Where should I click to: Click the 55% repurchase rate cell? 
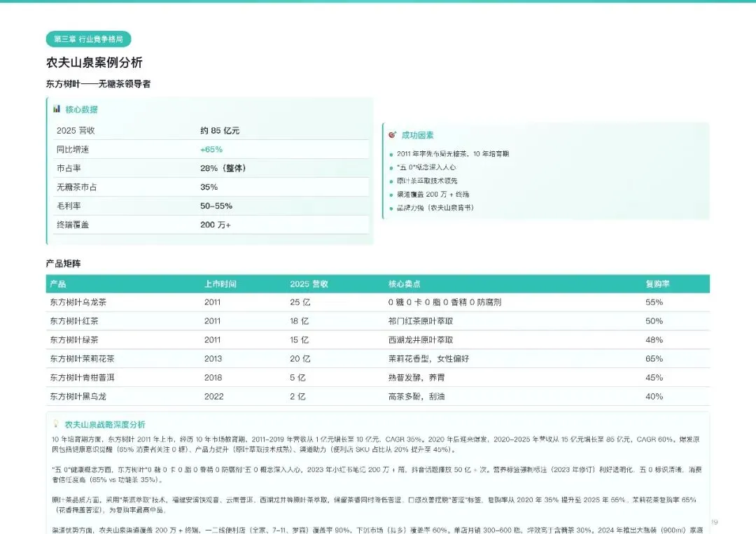click(654, 302)
